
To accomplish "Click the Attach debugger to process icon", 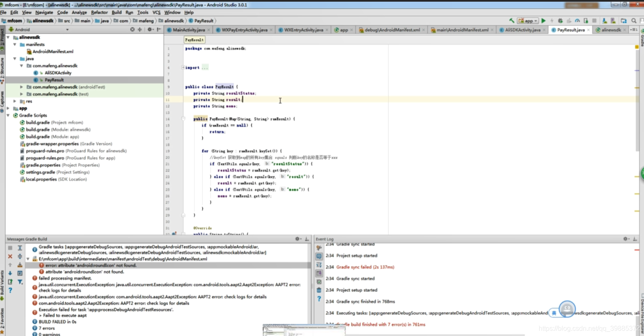I will (x=586, y=20).
